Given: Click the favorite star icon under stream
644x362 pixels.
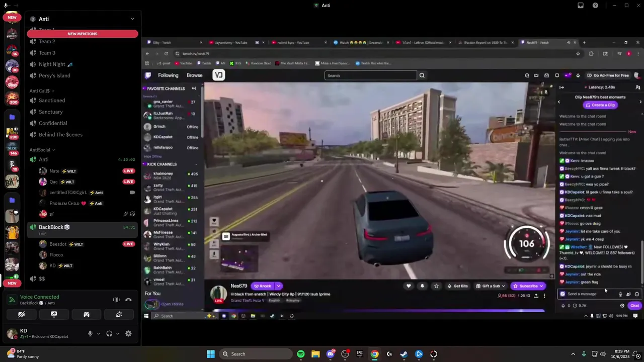Looking at the screenshot, I should (x=436, y=286).
